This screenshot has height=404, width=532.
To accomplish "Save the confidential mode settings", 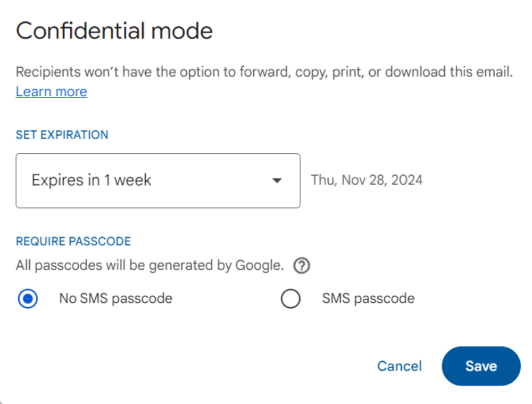I will pos(481,366).
